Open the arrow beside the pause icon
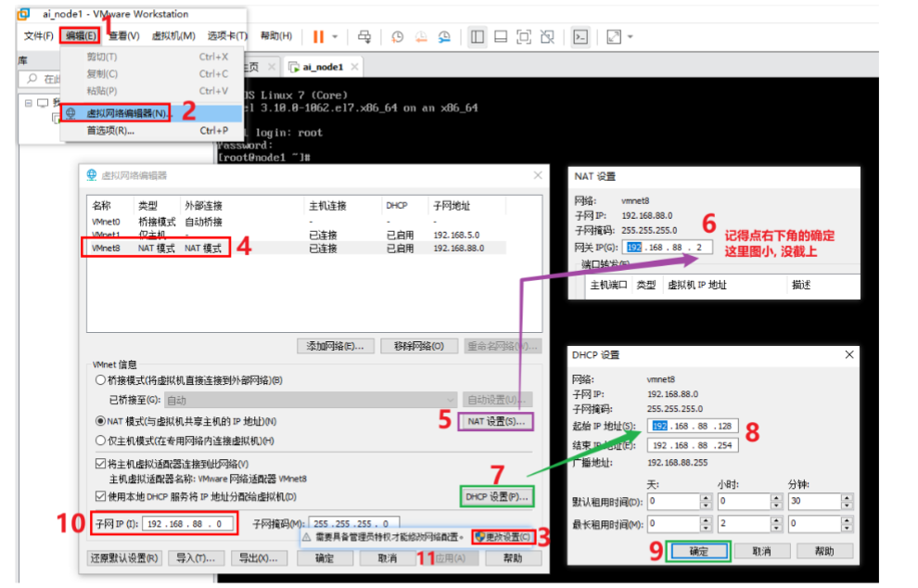The height and width of the screenshot is (588, 918). click(x=335, y=37)
